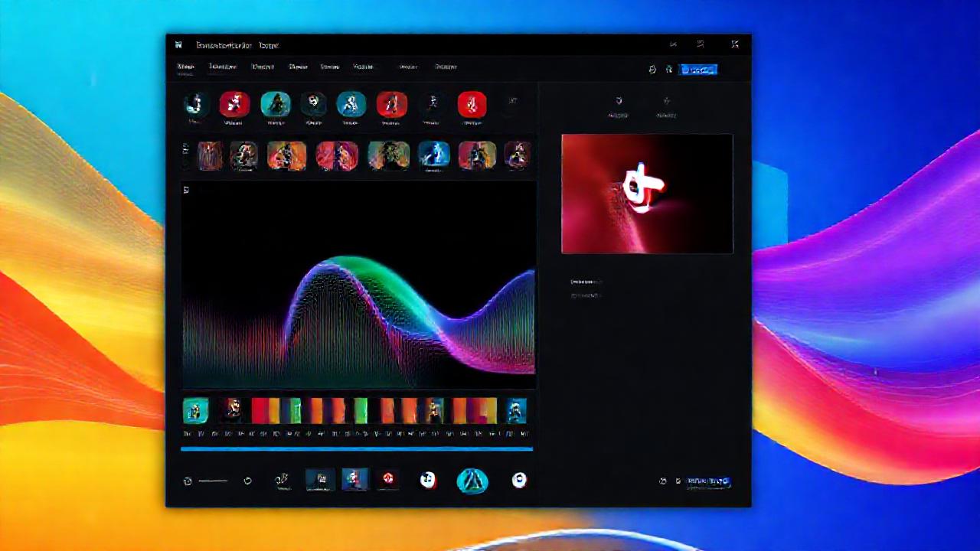Click the blue Export button at top right

698,70
